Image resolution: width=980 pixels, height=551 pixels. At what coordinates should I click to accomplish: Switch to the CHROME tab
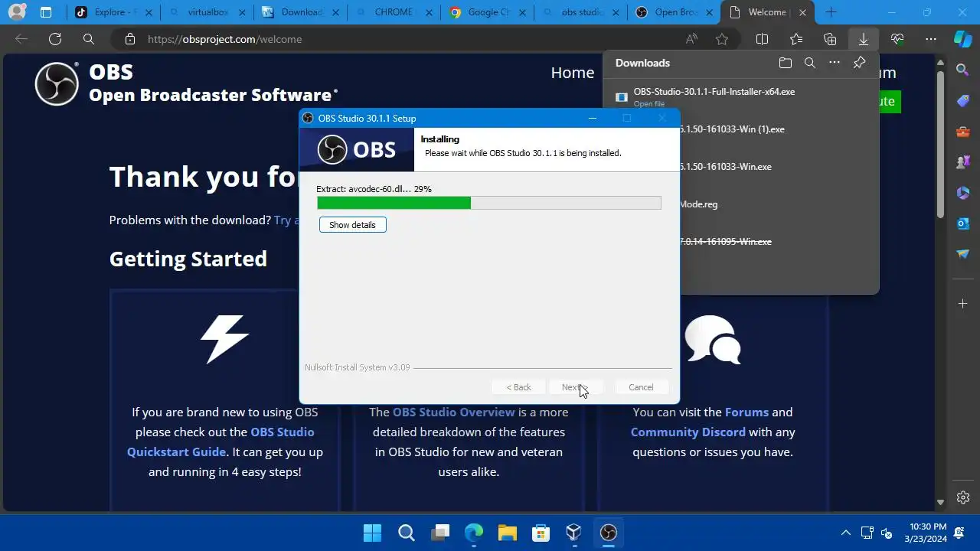(x=394, y=12)
